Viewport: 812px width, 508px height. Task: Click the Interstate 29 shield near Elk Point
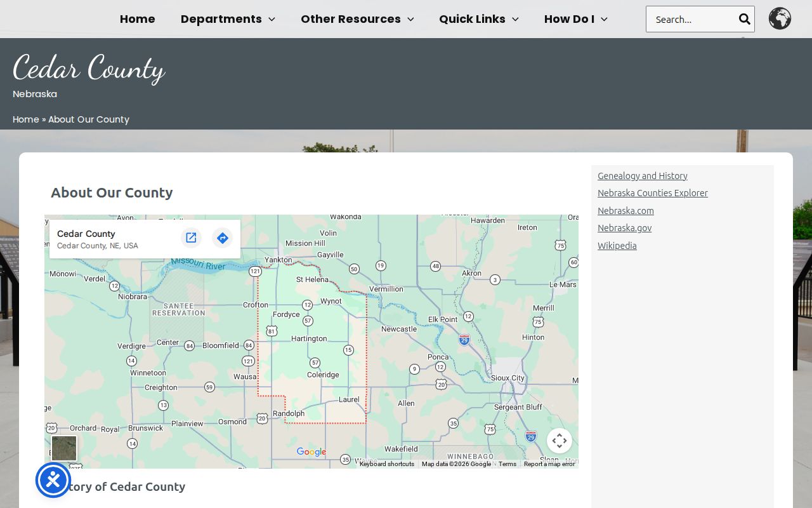tap(464, 340)
